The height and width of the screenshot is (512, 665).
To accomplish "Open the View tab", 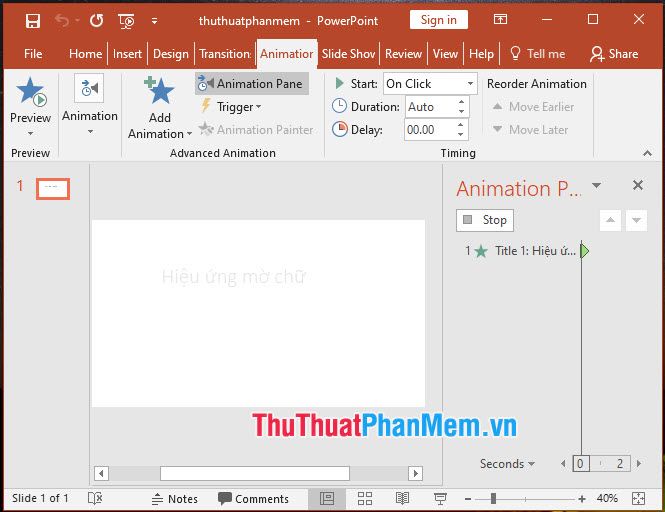I will [445, 54].
